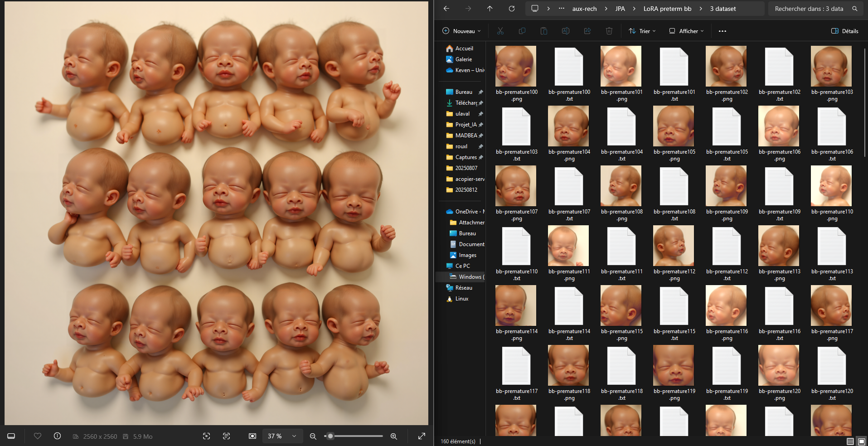The image size is (868, 446).
Task: Go up one folder level
Action: (490, 9)
